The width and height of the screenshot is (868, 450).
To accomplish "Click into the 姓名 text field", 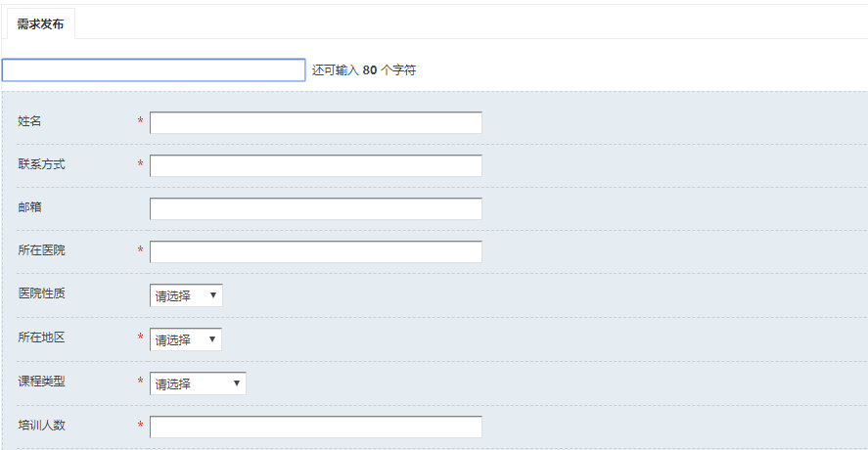I will coord(315,122).
